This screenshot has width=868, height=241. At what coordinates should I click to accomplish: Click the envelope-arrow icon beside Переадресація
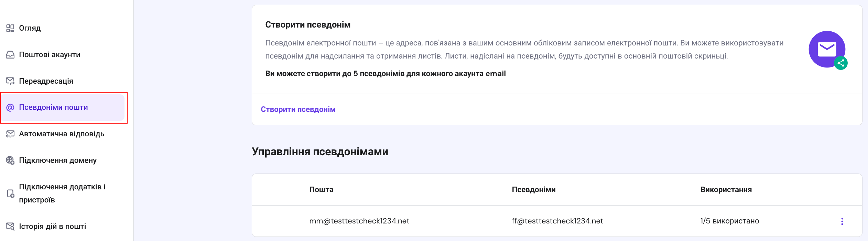tap(10, 81)
